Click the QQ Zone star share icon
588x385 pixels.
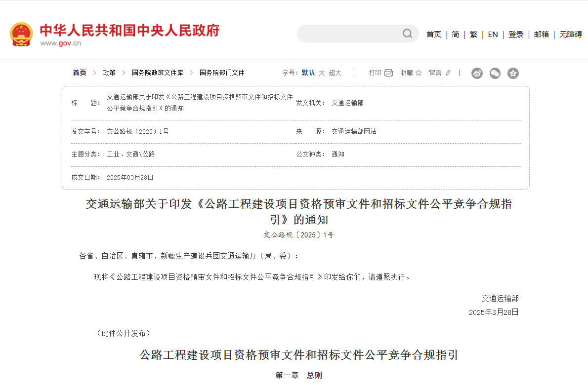pyautogui.click(x=513, y=73)
